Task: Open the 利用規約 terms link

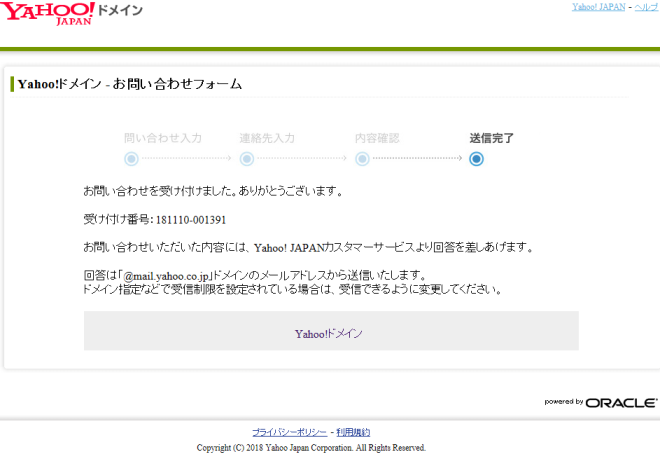Action: pyautogui.click(x=353, y=432)
